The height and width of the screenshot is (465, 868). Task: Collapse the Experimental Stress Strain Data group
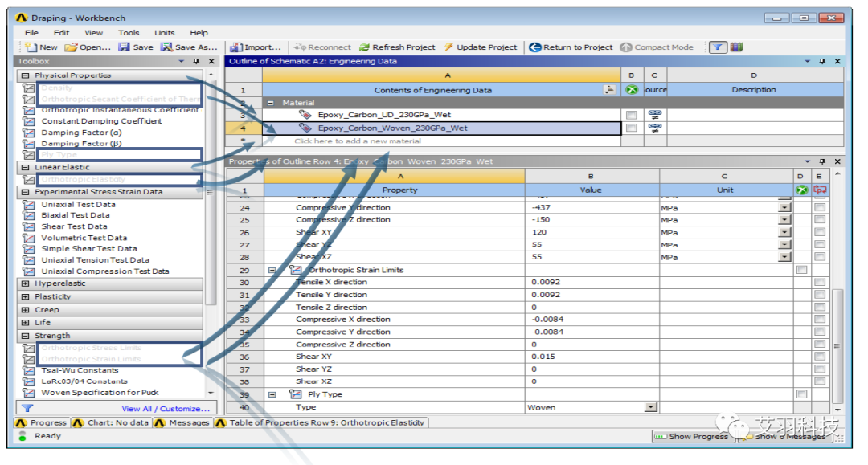pos(25,192)
